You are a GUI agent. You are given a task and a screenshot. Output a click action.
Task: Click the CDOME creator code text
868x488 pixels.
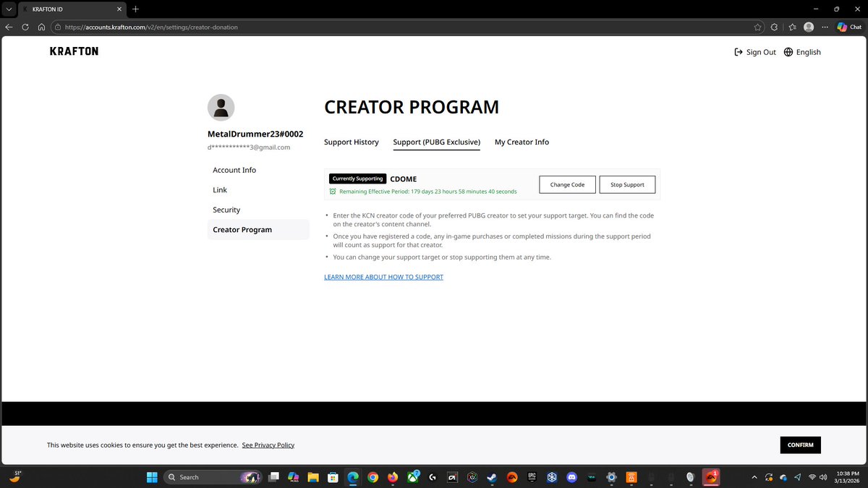tap(404, 179)
